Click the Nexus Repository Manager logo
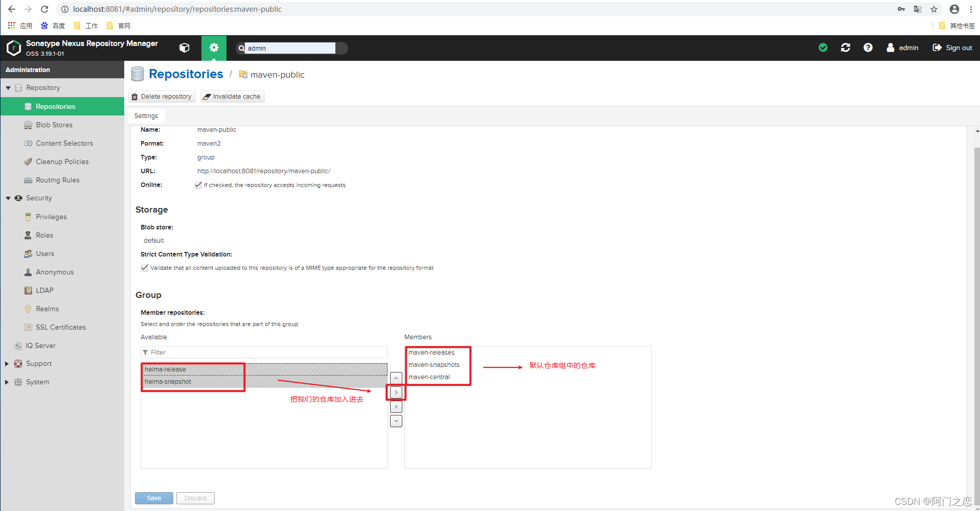Viewport: 980px width, 511px height. [x=14, y=48]
